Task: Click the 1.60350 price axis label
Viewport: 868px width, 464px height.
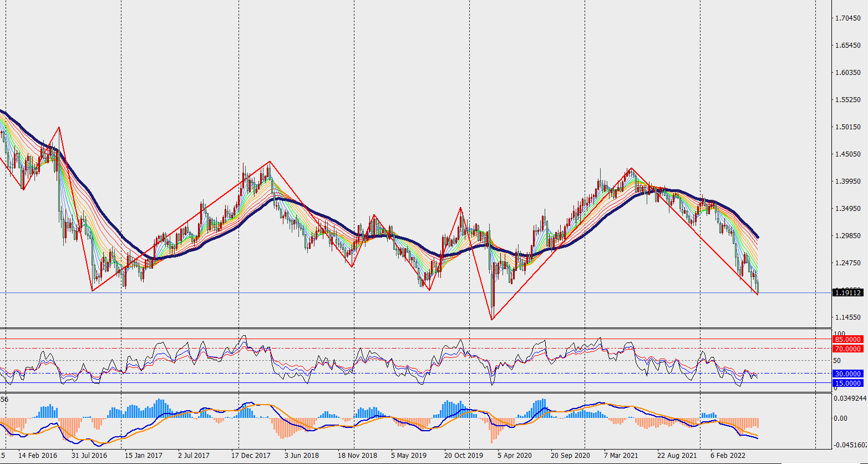Action: [848, 73]
